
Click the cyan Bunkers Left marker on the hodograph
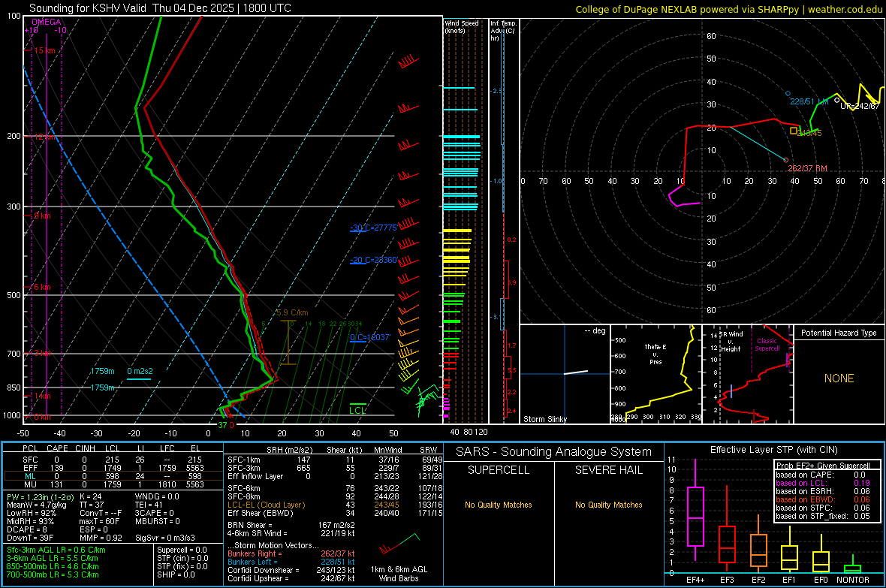click(x=788, y=93)
